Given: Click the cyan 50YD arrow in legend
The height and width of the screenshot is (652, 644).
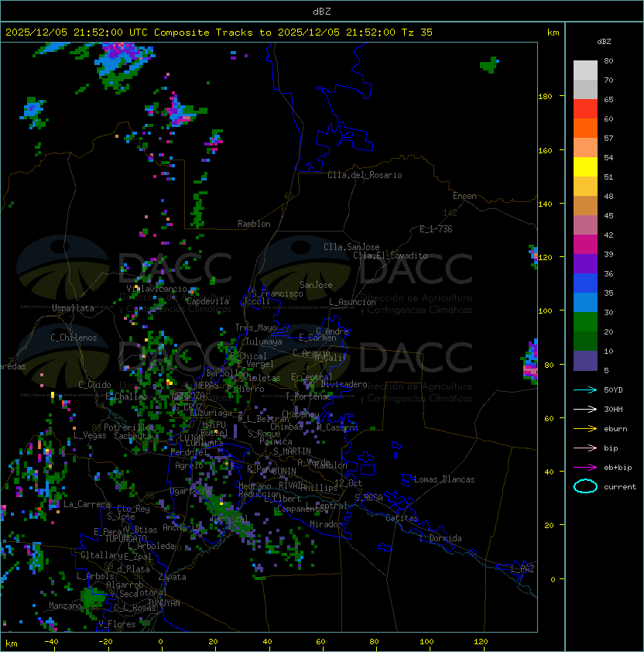Looking at the screenshot, I should [x=585, y=389].
